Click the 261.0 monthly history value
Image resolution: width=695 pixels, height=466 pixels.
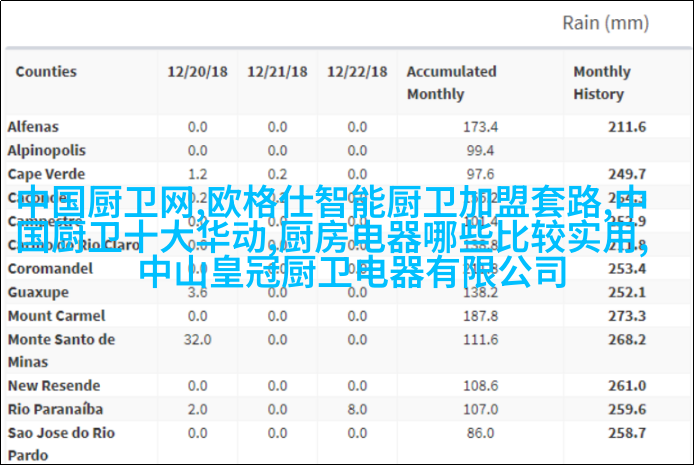(627, 386)
